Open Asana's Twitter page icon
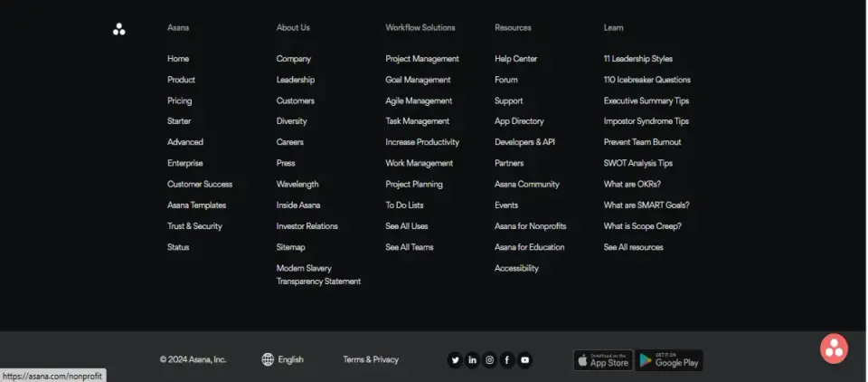Screen dimensions: 868x382 455,360
